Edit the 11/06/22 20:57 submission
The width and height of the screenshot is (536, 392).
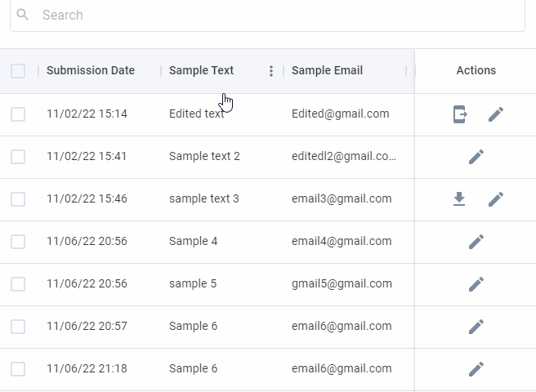pos(476,327)
